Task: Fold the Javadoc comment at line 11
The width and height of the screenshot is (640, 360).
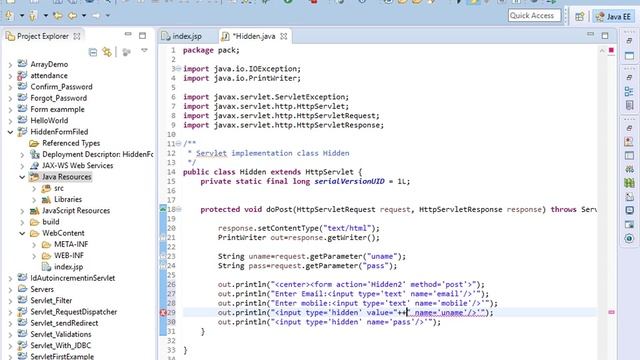Action: [x=178, y=144]
